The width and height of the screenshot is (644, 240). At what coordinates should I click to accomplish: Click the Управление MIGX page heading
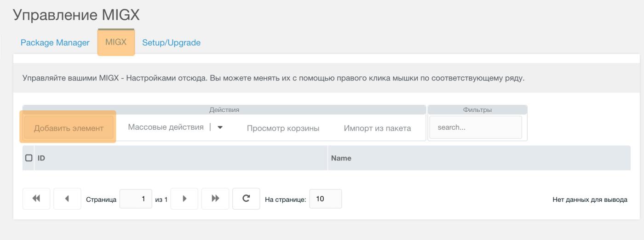pyautogui.click(x=76, y=15)
